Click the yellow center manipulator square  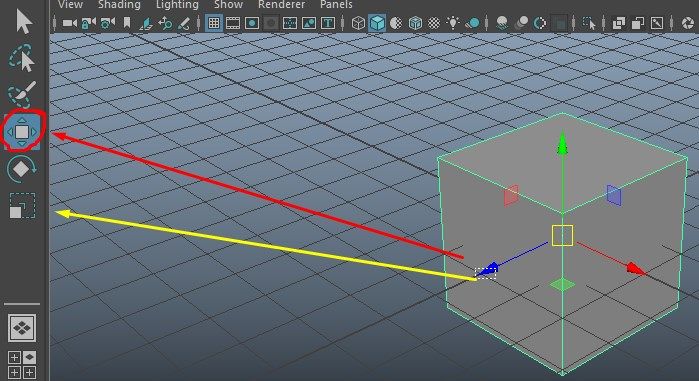click(563, 235)
